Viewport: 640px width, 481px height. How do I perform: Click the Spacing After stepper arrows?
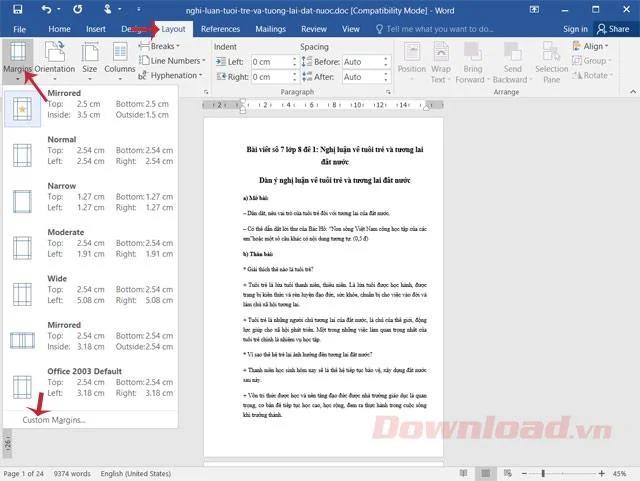tap(386, 77)
